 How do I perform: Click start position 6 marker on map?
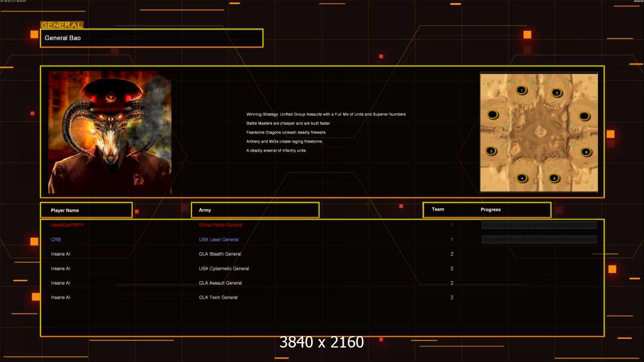pyautogui.click(x=586, y=151)
